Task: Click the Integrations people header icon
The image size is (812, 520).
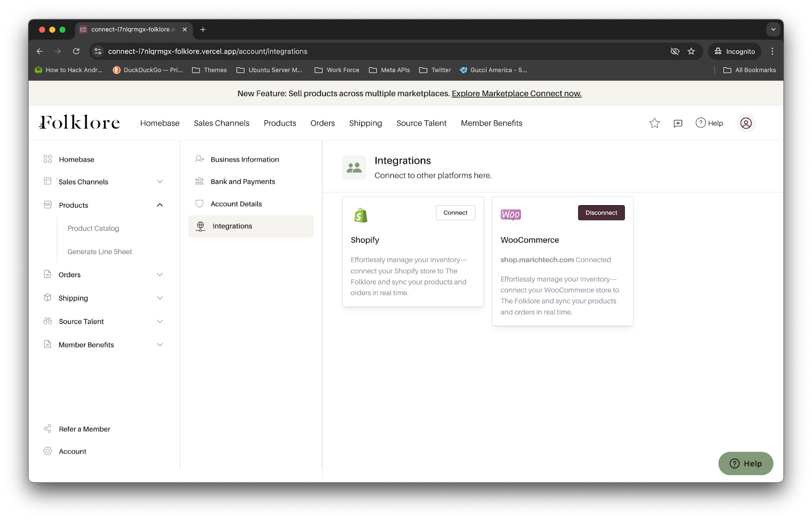Action: [x=354, y=168]
